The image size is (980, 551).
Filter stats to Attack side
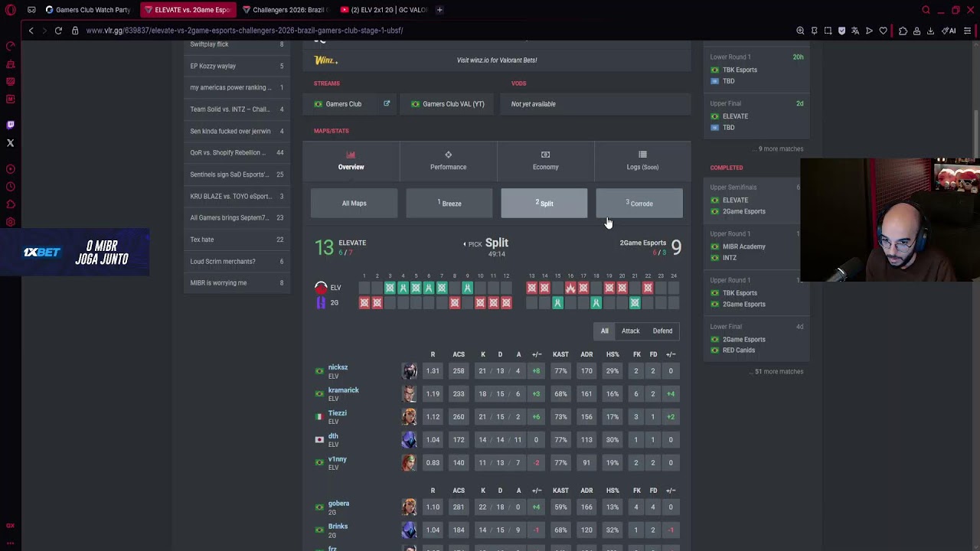pyautogui.click(x=630, y=331)
